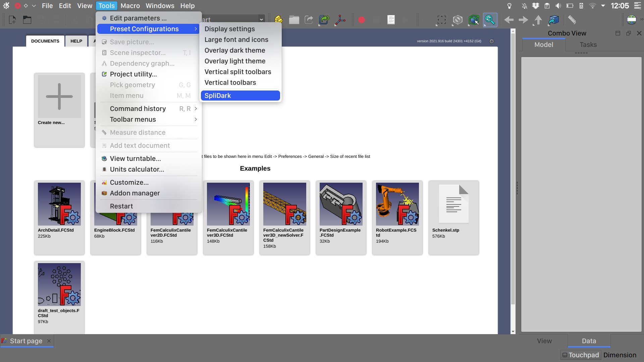Click the start page settings gear icon

(492, 41)
